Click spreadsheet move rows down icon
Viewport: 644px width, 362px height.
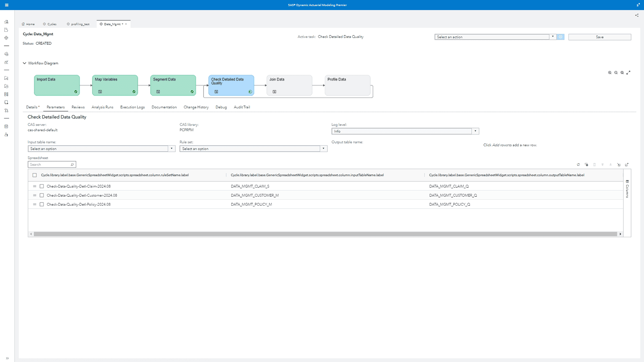[602, 165]
